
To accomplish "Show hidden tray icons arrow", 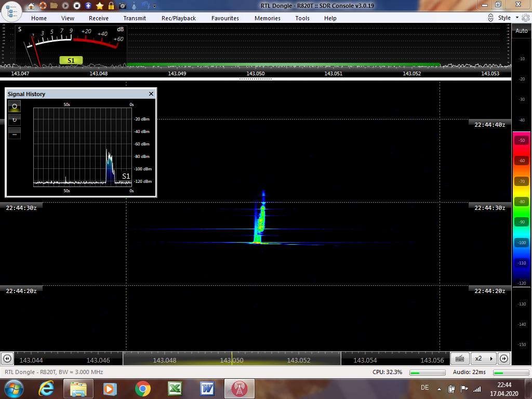I will point(439,389).
